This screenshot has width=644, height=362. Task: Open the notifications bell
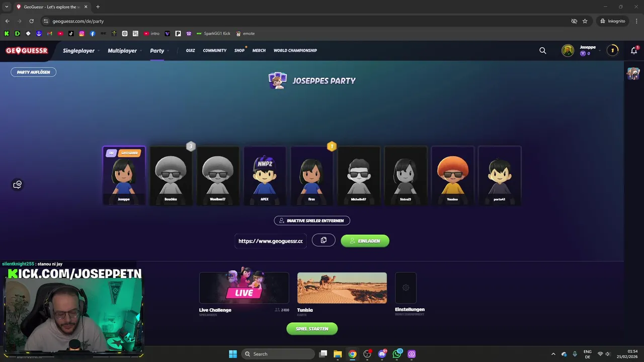(x=634, y=50)
